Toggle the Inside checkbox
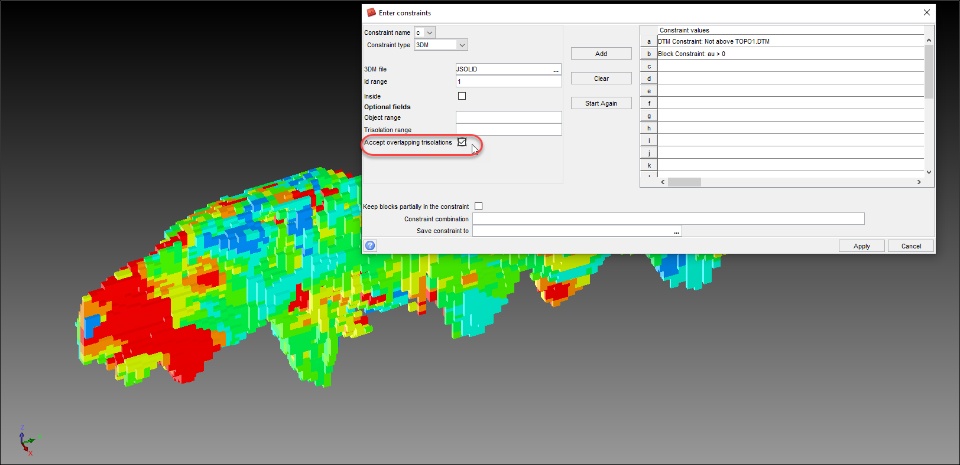Viewport: 960px width, 465px height. coord(462,96)
